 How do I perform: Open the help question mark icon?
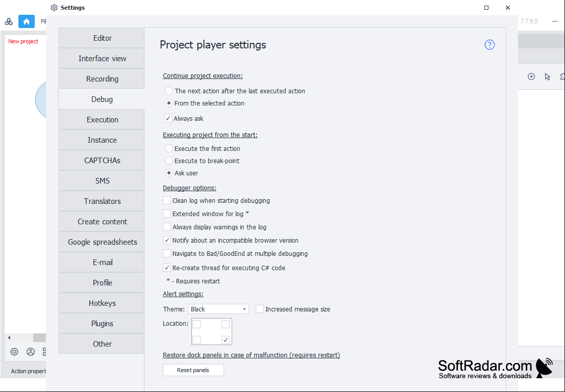[x=489, y=45]
